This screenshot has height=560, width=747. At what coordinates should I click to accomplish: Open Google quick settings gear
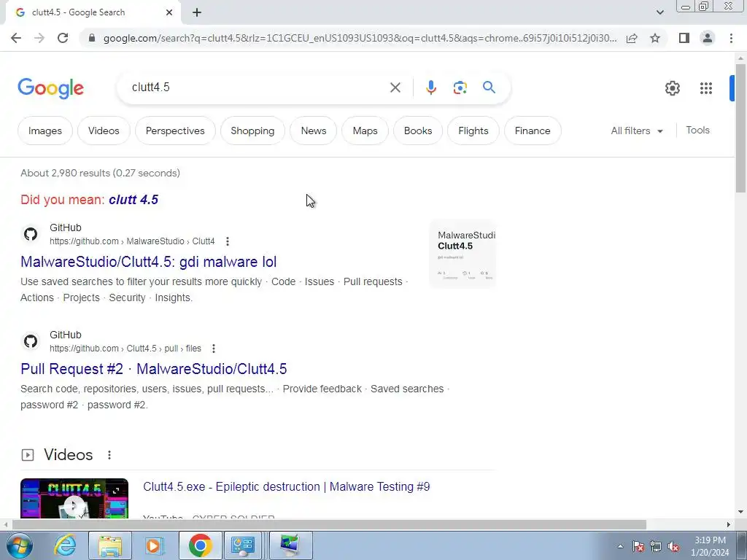672,88
